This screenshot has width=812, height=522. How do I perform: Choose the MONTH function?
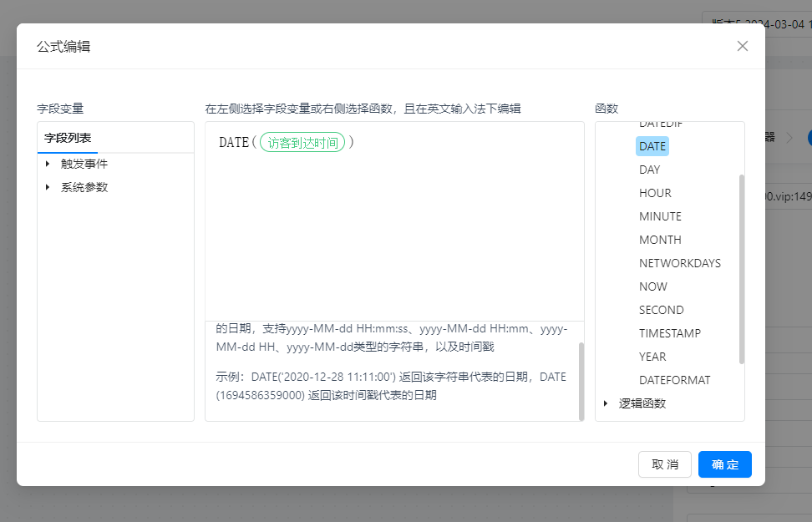pos(660,240)
